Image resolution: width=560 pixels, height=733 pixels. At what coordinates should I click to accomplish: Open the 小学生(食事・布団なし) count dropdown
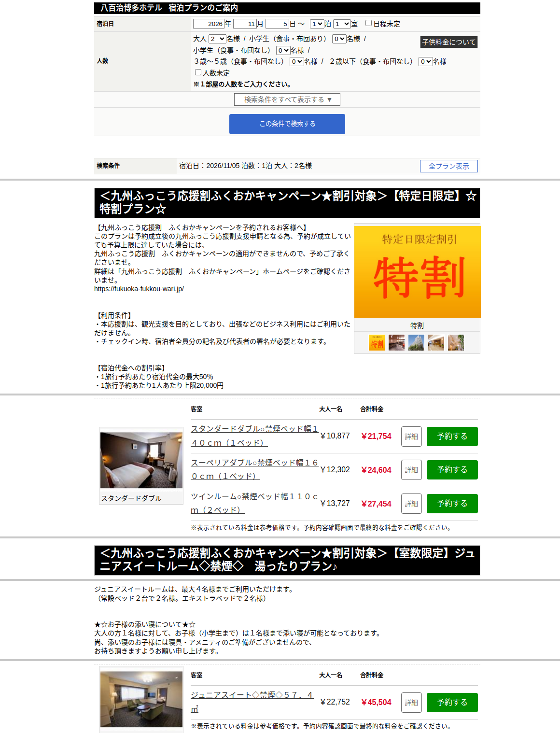coord(283,50)
